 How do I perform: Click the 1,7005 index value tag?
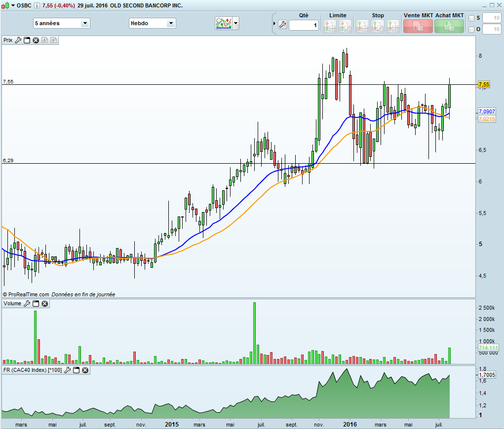(487, 375)
